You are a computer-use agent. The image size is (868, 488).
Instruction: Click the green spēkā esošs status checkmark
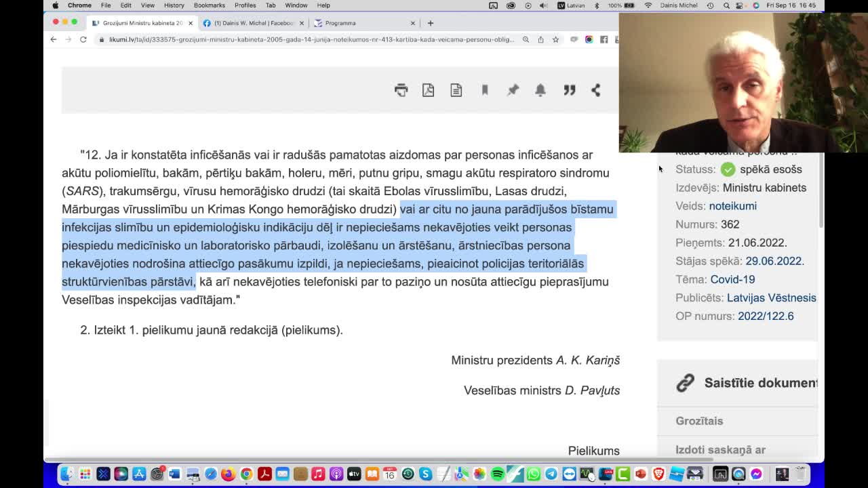coord(728,169)
